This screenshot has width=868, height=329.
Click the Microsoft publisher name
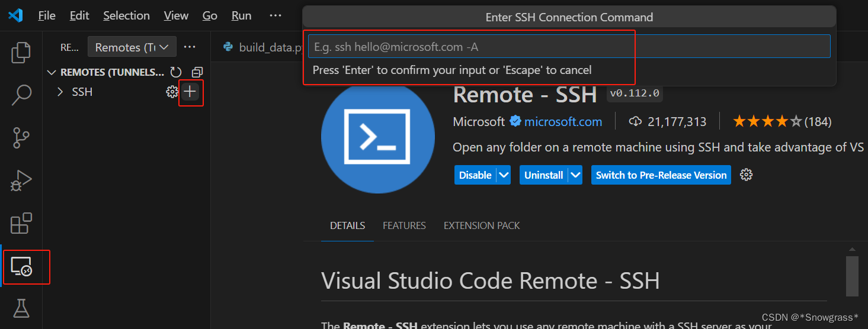click(x=479, y=122)
